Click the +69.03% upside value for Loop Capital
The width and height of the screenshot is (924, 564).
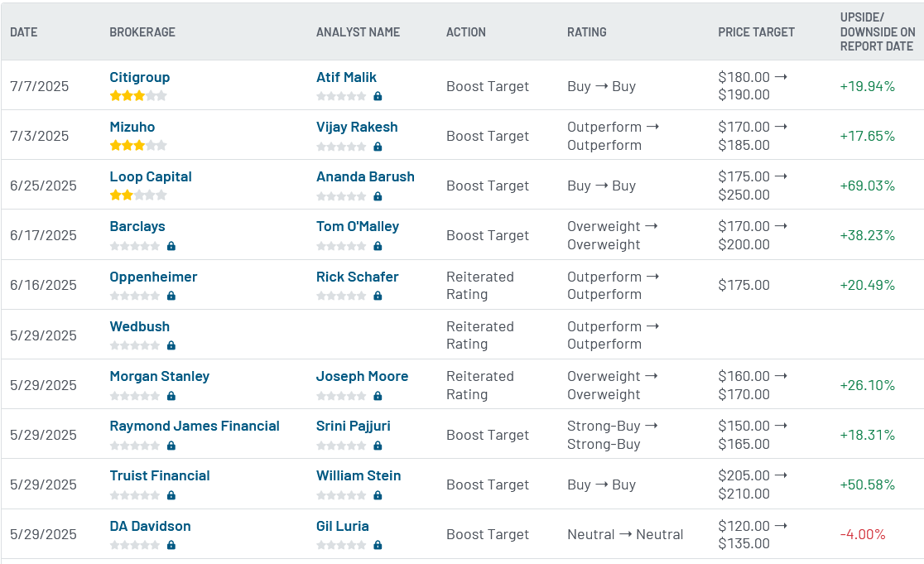point(869,186)
